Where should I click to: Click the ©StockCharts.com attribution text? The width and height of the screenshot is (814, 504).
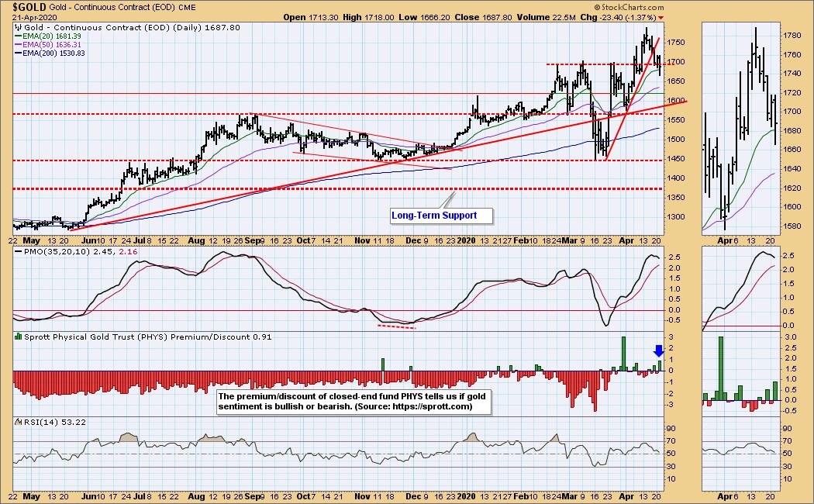click(629, 7)
